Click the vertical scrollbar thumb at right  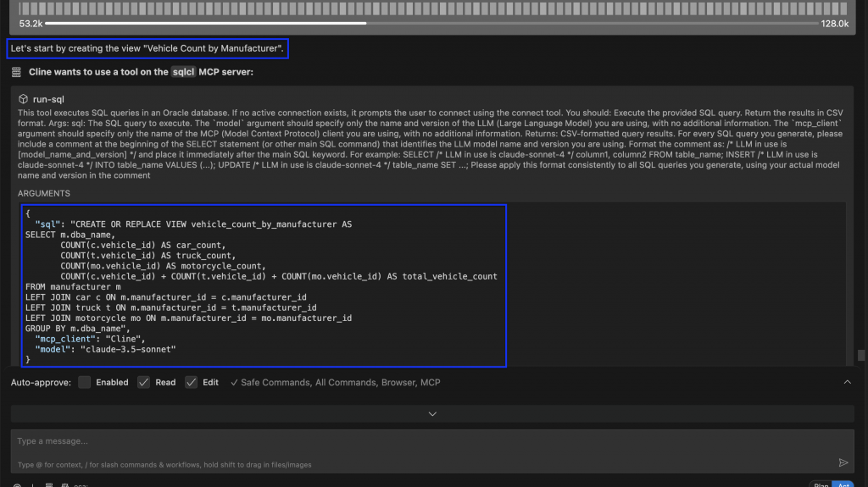click(x=861, y=355)
